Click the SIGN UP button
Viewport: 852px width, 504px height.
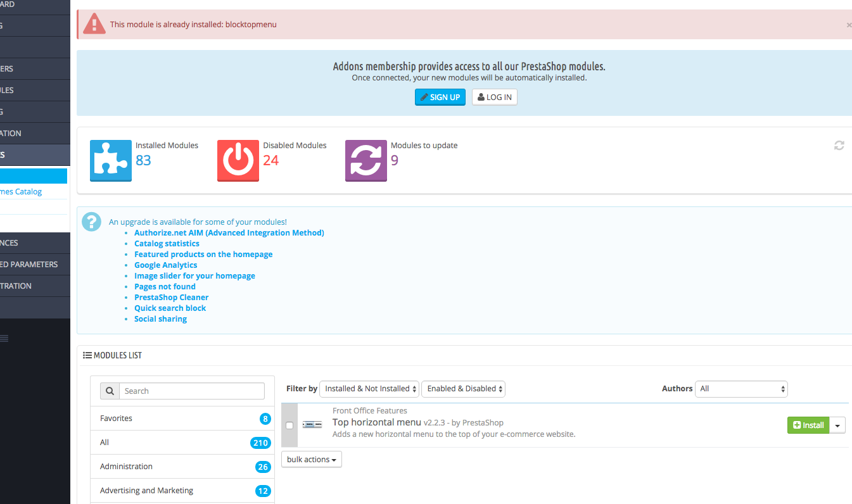(x=440, y=97)
